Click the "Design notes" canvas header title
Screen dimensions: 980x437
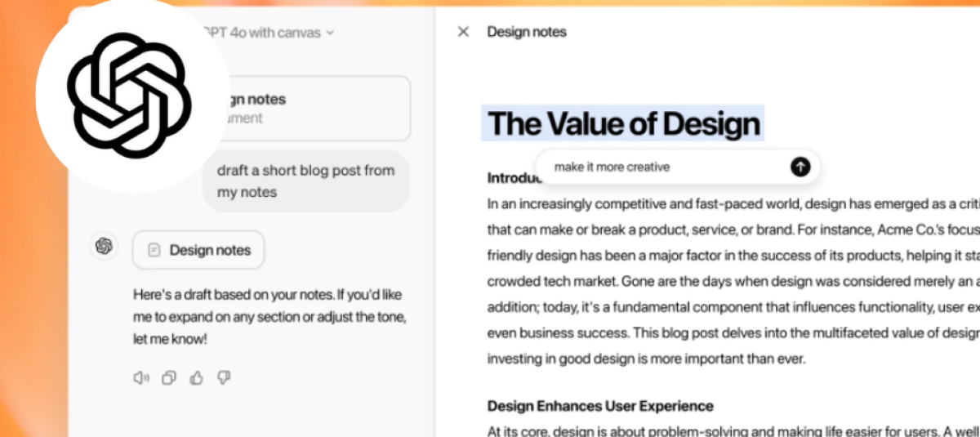click(x=527, y=32)
